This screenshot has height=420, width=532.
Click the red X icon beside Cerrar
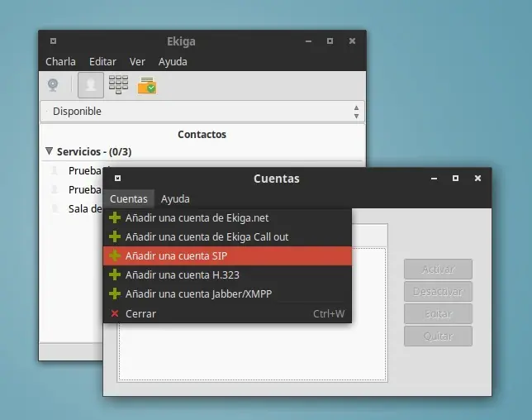(x=115, y=313)
